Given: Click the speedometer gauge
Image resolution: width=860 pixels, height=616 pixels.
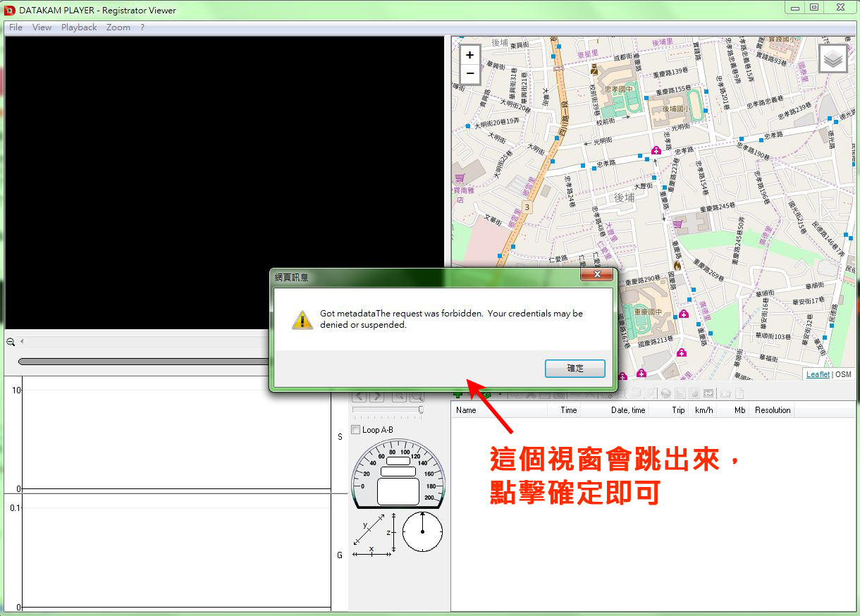Looking at the screenshot, I should (x=398, y=474).
